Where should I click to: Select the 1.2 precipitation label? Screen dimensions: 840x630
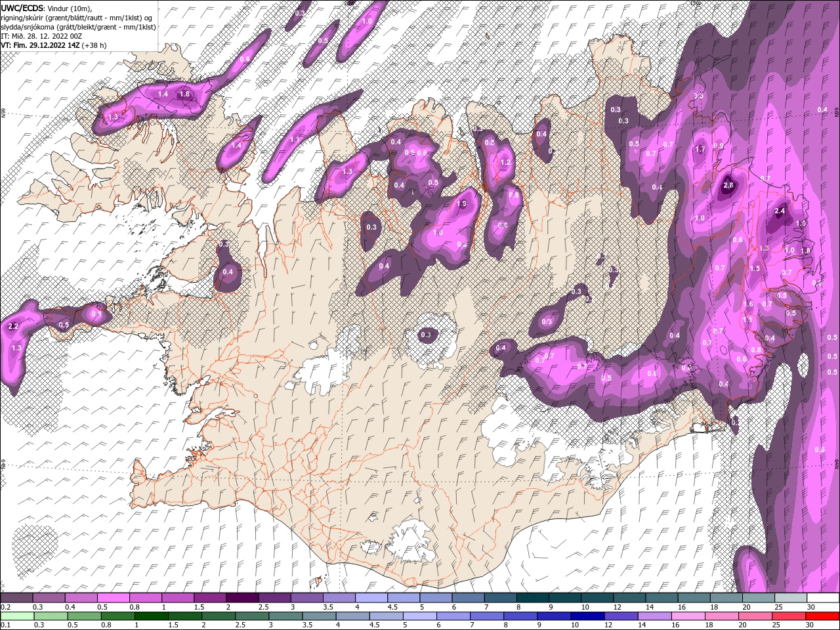tap(505, 162)
